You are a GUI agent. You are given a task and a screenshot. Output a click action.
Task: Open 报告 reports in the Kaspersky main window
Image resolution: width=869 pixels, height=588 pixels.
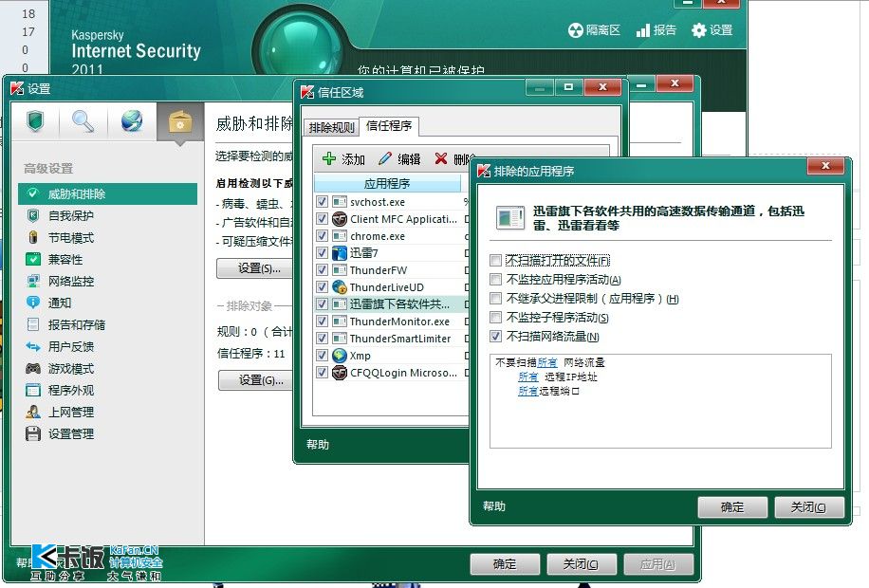(656, 30)
